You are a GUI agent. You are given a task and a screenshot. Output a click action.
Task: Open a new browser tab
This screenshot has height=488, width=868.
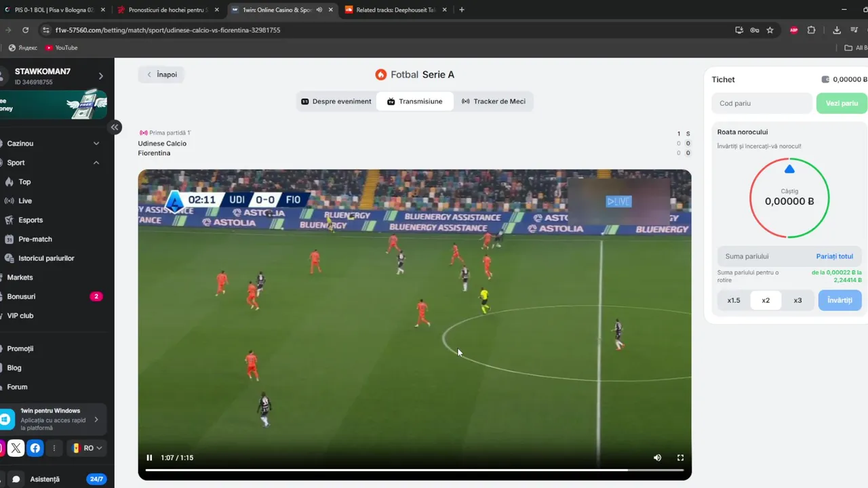tap(462, 10)
